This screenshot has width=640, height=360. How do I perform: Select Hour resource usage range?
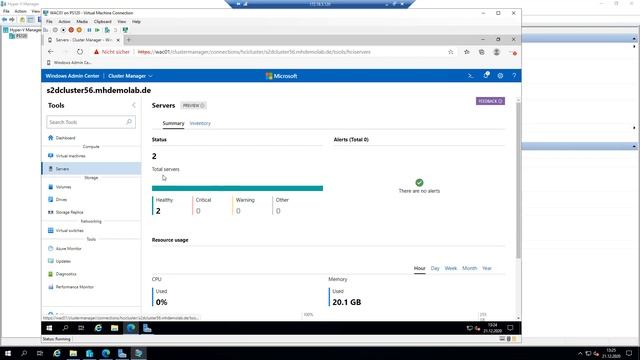pyautogui.click(x=420, y=268)
